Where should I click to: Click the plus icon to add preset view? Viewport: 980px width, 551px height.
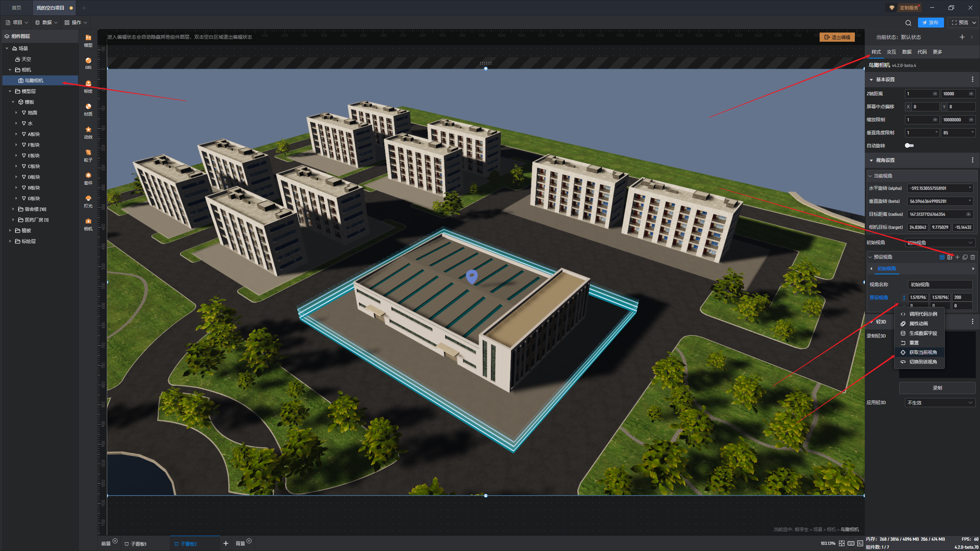[x=957, y=257]
